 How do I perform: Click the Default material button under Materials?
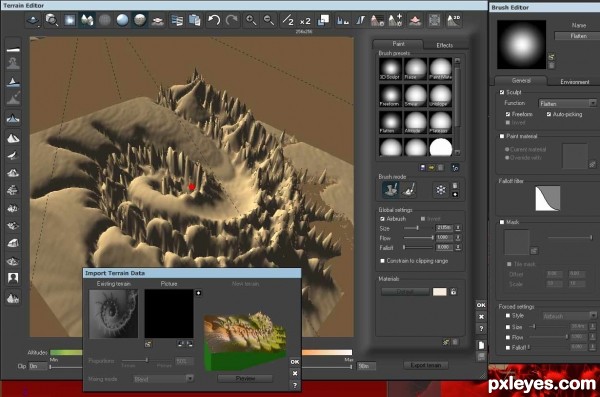(405, 292)
